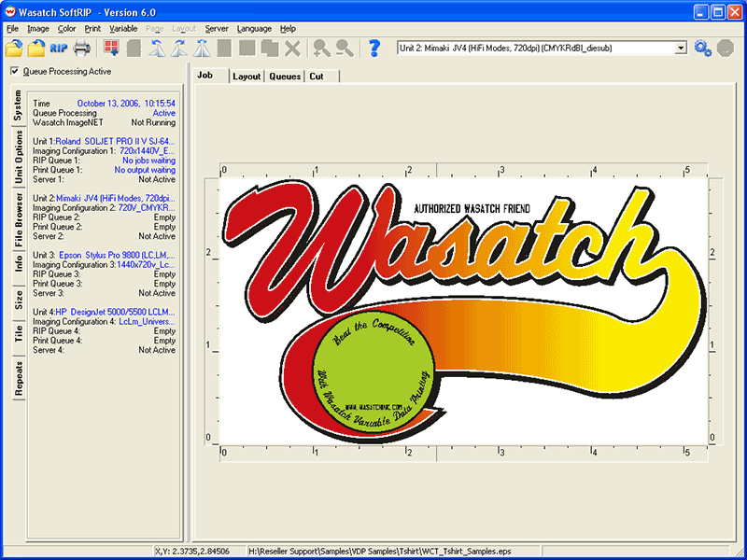Screen dimensions: 747x560
Task: Click the rotate clockwise icon
Action: (179, 49)
